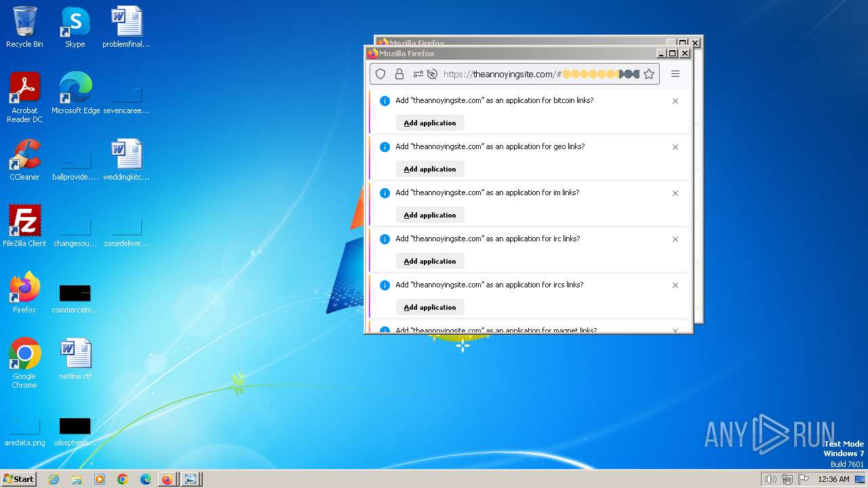This screenshot has height=488, width=868.
Task: Add application for ircs links
Action: point(430,307)
